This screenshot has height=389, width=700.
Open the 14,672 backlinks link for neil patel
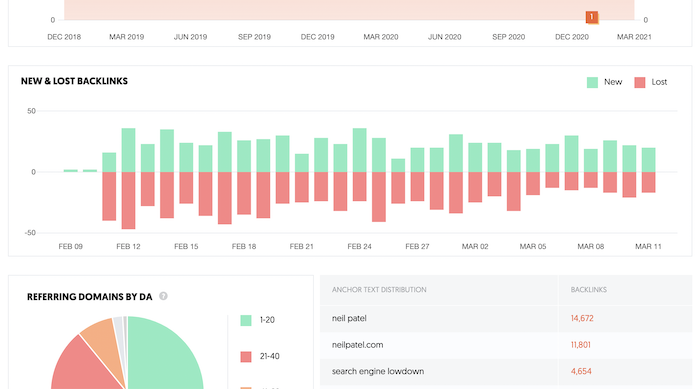point(582,318)
